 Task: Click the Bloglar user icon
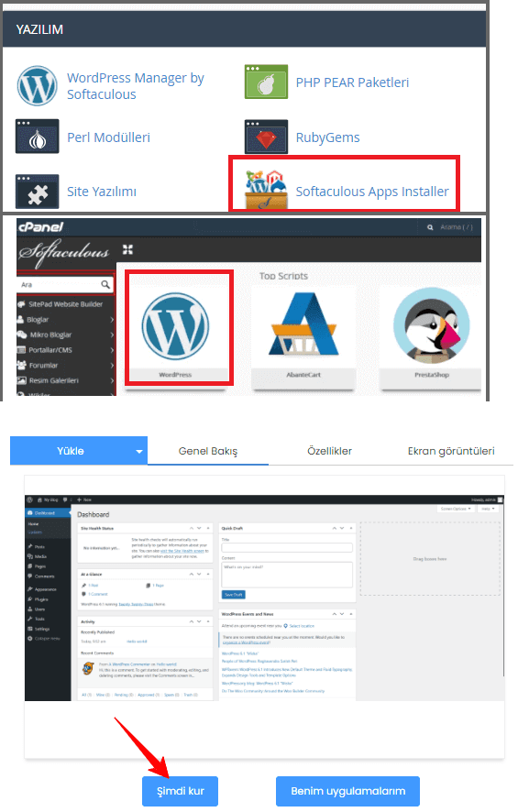coord(21,320)
